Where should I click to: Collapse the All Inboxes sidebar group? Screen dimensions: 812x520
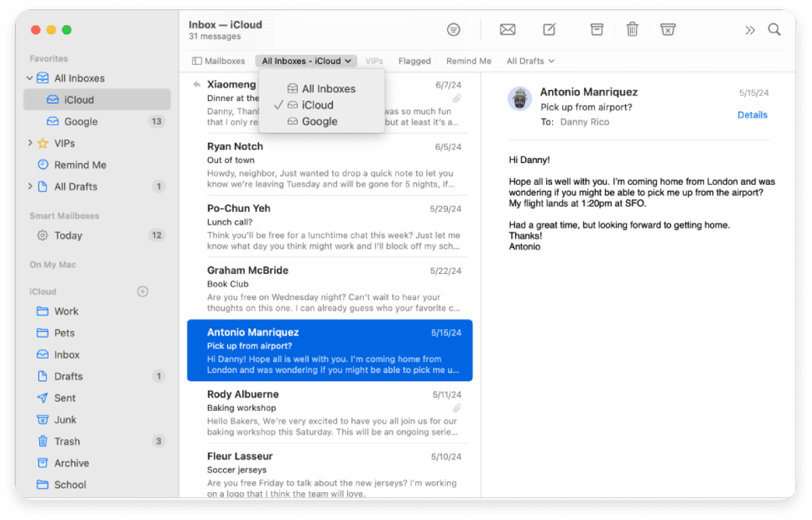30,79
